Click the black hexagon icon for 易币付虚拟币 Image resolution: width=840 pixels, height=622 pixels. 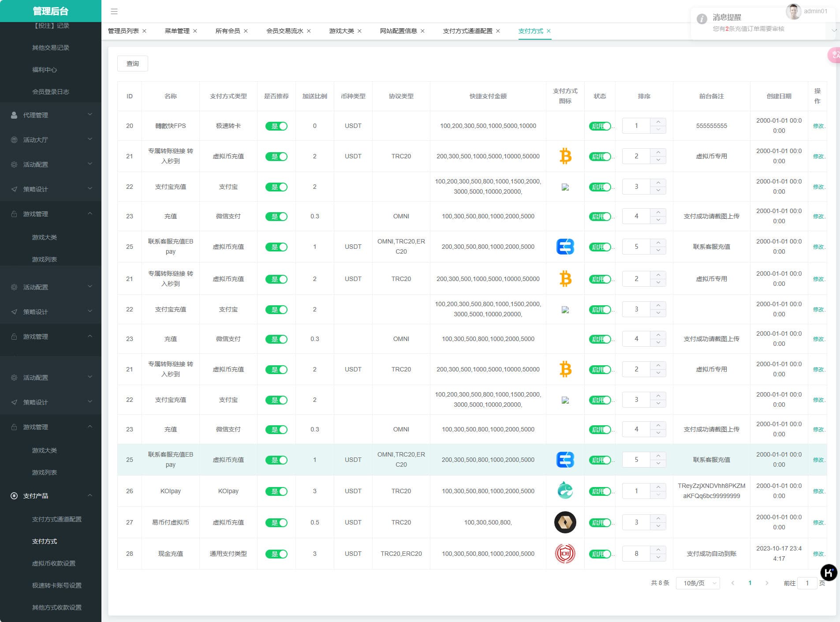click(x=565, y=522)
